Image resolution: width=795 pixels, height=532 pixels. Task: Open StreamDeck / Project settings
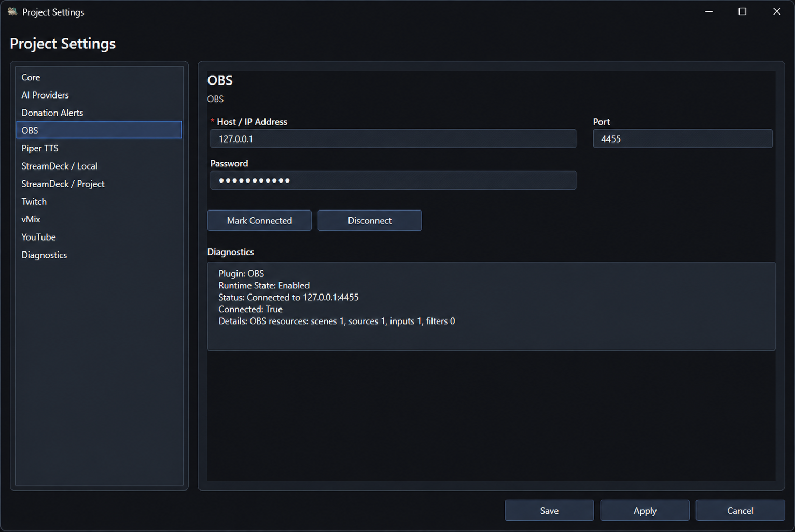[99, 184]
